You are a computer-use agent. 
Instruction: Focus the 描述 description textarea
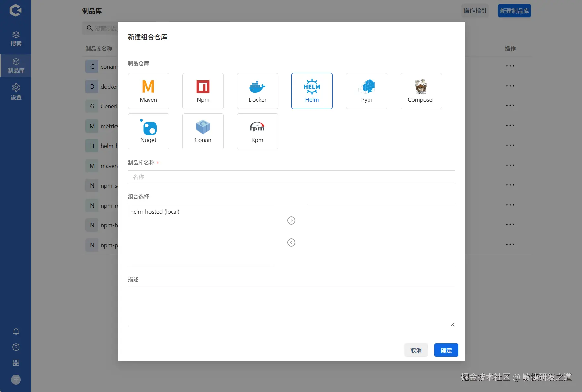point(291,307)
